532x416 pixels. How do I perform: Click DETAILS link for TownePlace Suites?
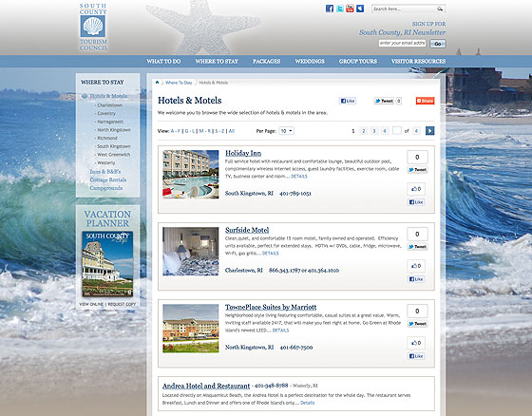(280, 331)
